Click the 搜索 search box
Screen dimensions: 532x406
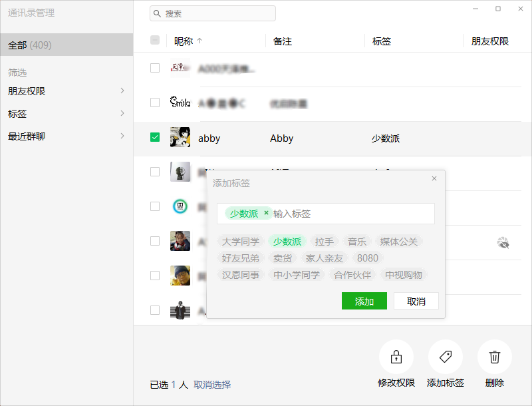pos(213,13)
